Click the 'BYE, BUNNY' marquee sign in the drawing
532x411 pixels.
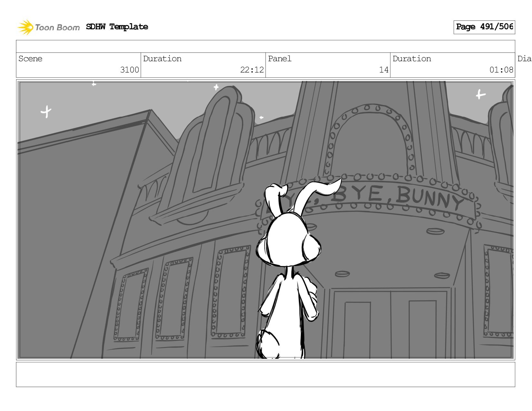pos(368,201)
